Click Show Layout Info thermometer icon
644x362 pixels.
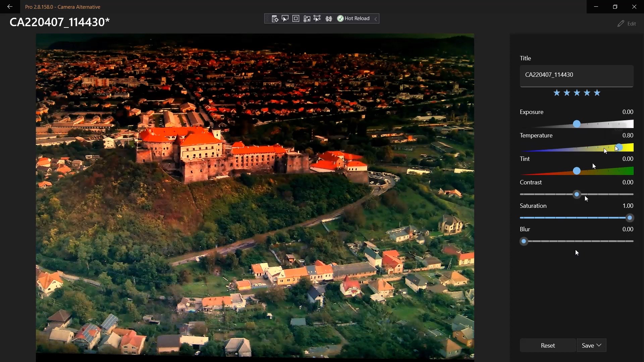[307, 19]
